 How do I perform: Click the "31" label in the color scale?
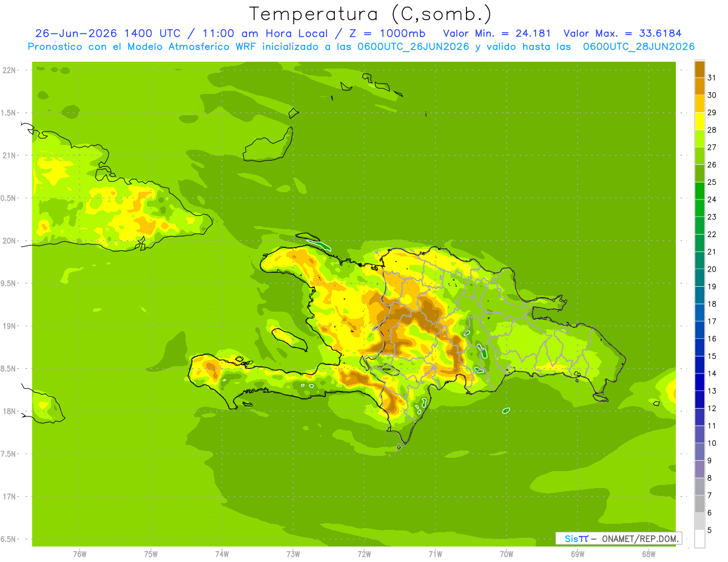[712, 78]
